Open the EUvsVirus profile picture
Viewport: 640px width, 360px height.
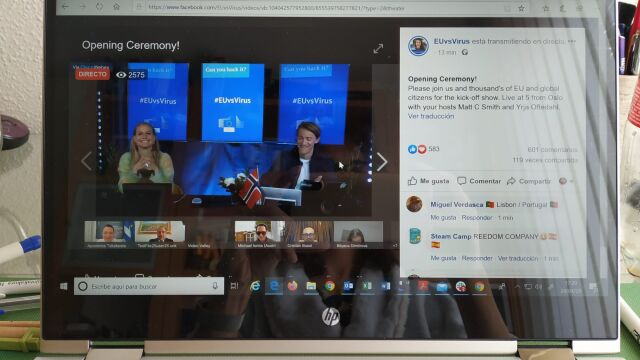point(418,46)
